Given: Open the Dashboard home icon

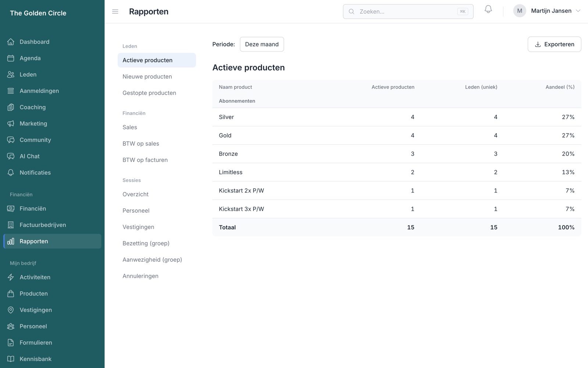Looking at the screenshot, I should coord(11,42).
